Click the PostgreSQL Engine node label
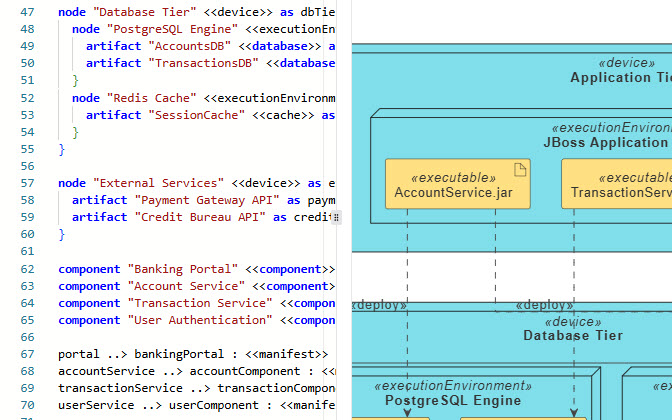672x420 pixels. (453, 400)
